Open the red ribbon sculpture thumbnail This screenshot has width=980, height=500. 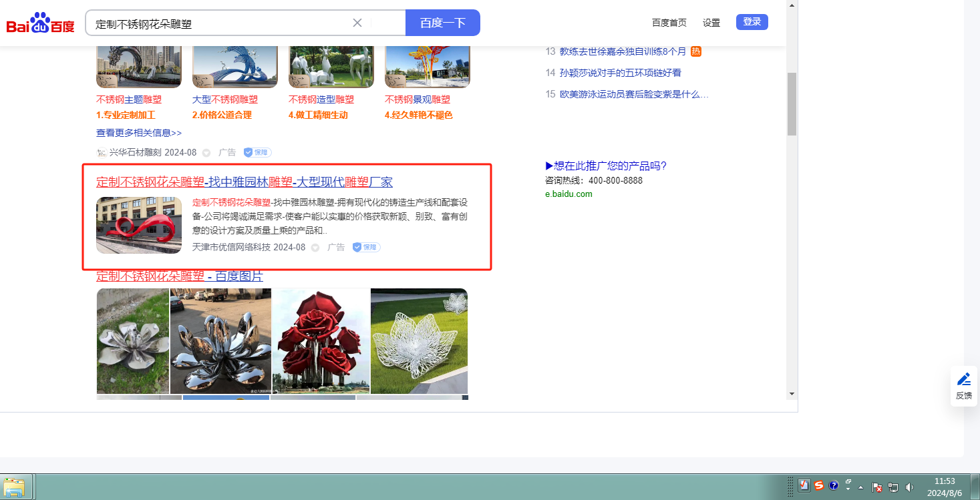click(139, 225)
